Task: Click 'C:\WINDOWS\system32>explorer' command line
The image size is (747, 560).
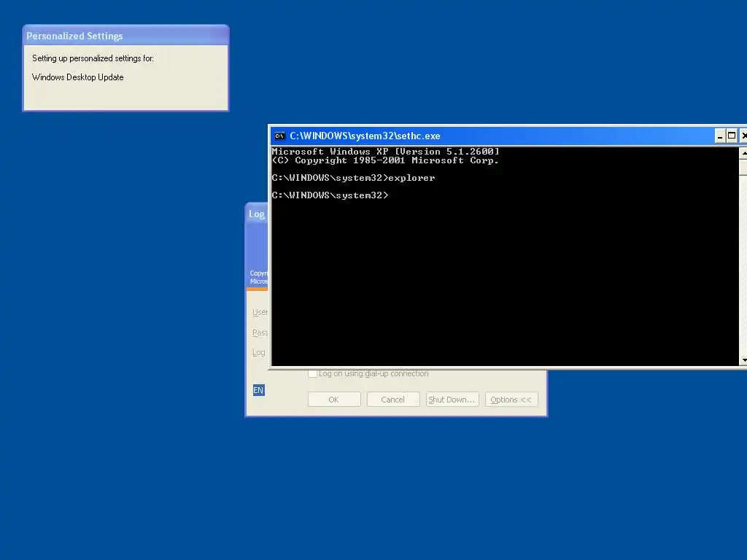Action: click(x=353, y=178)
